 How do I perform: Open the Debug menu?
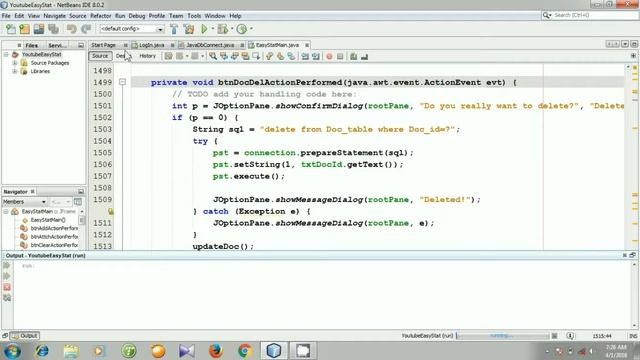(x=137, y=16)
